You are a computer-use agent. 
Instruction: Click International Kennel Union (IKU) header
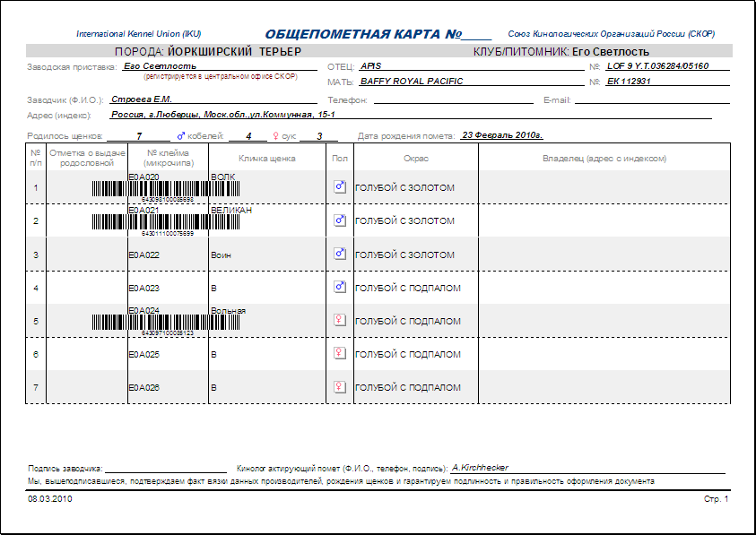click(139, 34)
